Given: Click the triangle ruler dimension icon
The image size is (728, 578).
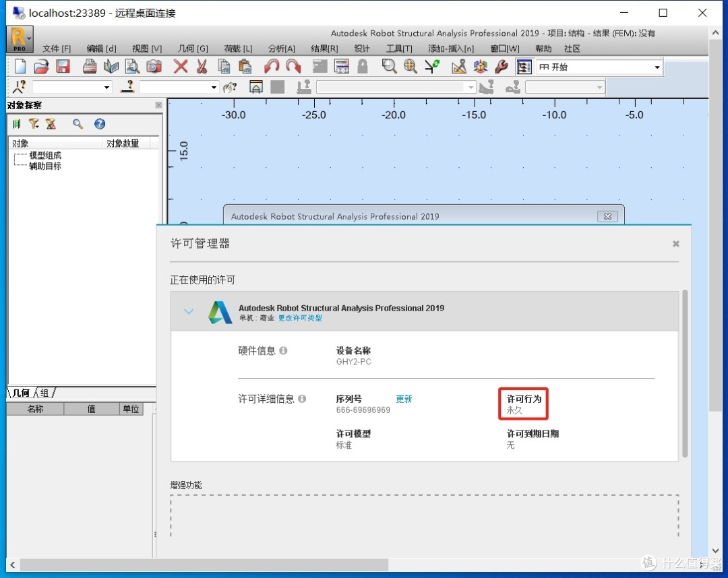Looking at the screenshot, I should [x=459, y=67].
